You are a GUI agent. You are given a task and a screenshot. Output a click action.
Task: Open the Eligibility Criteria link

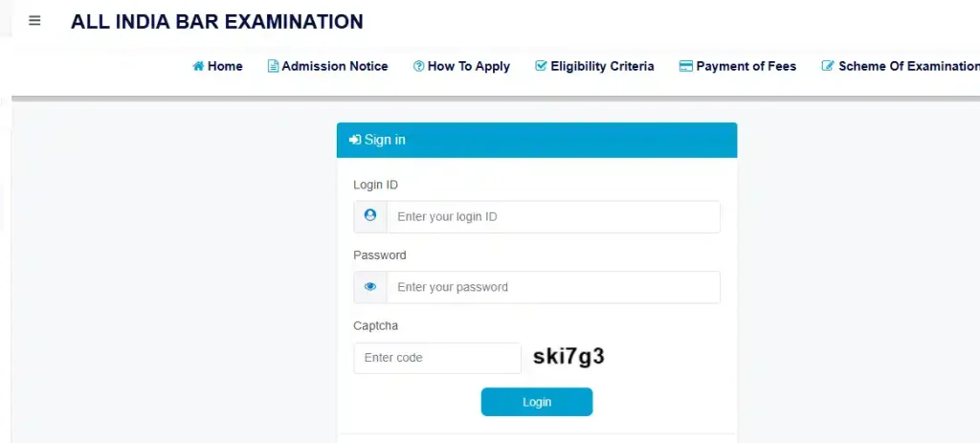[602, 67]
